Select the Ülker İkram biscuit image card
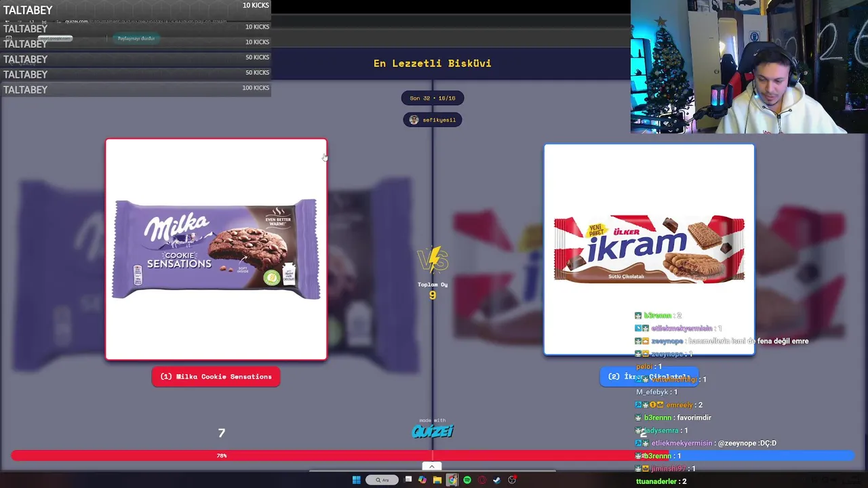This screenshot has height=488, width=868. pyautogui.click(x=649, y=249)
